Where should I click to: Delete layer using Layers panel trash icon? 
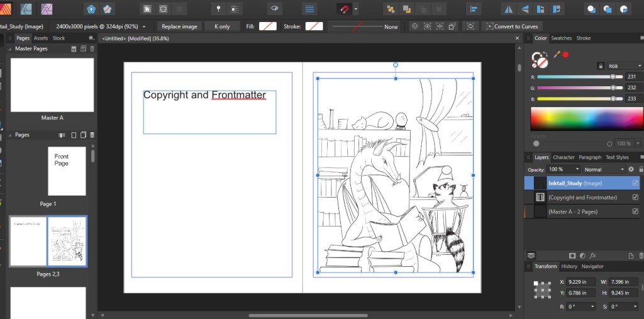(x=641, y=255)
